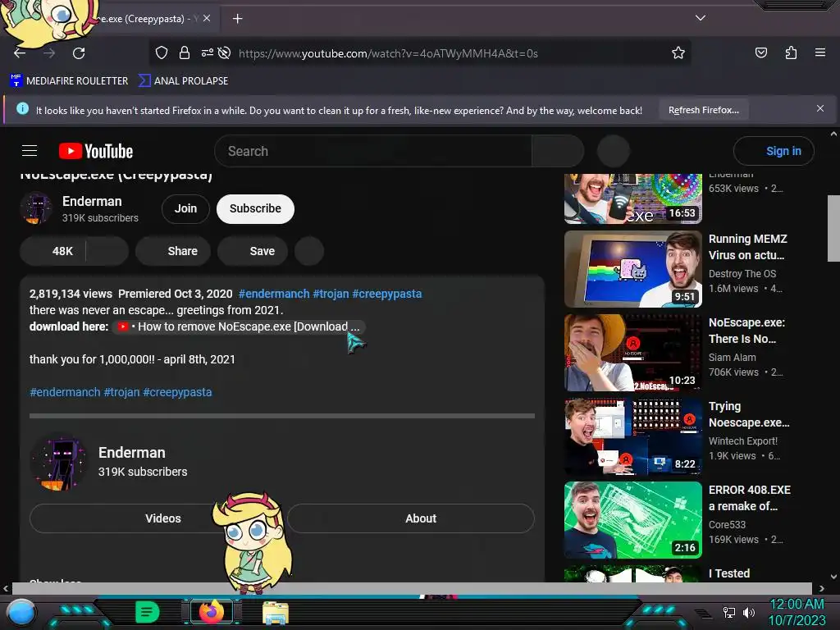Image resolution: width=840 pixels, height=630 pixels.
Task: Click the round voice search button
Action: click(x=614, y=151)
